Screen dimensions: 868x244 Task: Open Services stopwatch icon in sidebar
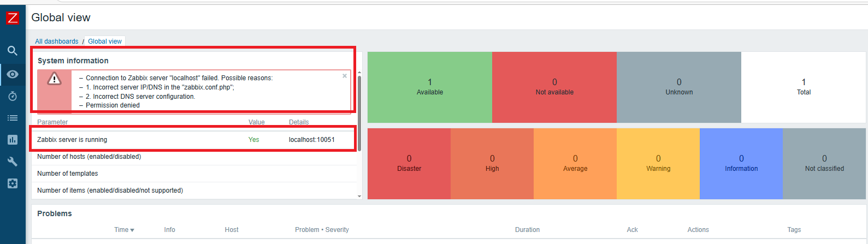[x=13, y=96]
